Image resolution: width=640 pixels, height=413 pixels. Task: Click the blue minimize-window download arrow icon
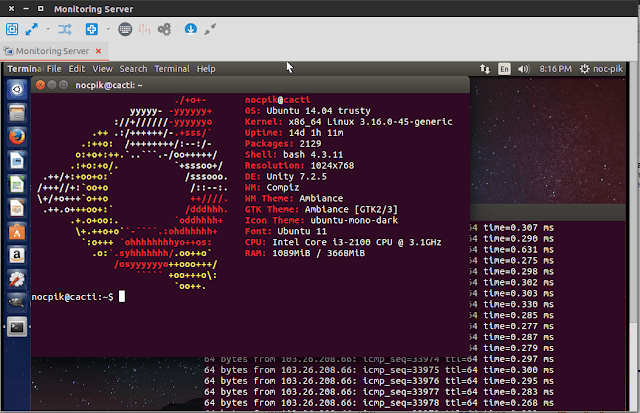191,29
